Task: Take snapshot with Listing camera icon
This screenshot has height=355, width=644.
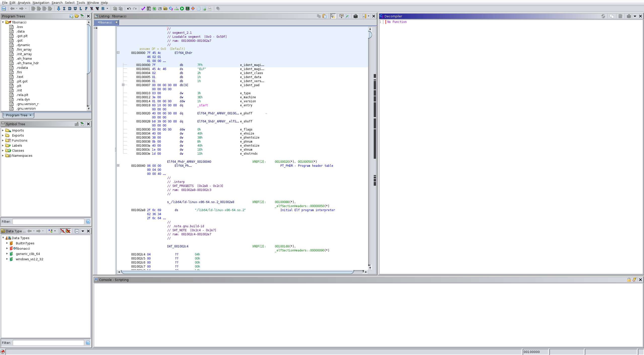Action: (x=355, y=16)
